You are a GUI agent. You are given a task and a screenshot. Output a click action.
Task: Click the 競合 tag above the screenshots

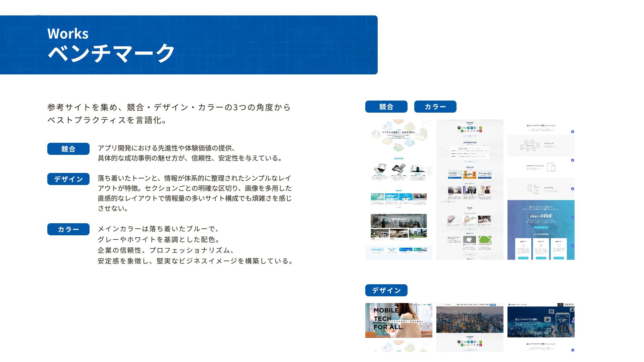coord(386,107)
